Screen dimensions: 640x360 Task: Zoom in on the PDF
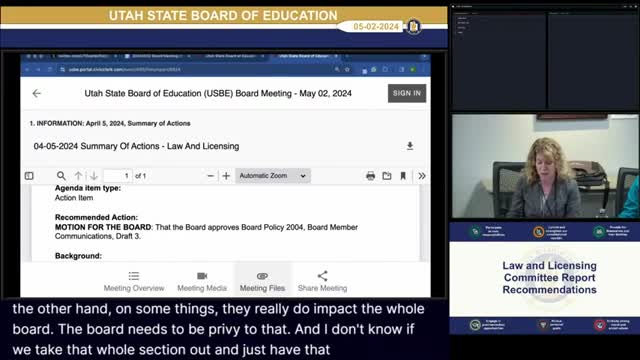click(226, 176)
